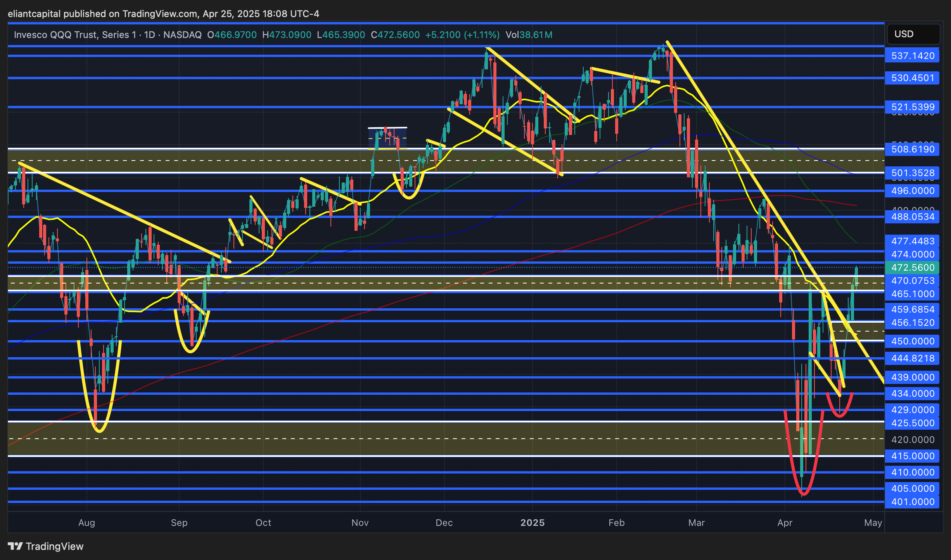Viewport: 951px width, 560px height.
Task: Select the 439.0000 price label
Action: [x=912, y=377]
